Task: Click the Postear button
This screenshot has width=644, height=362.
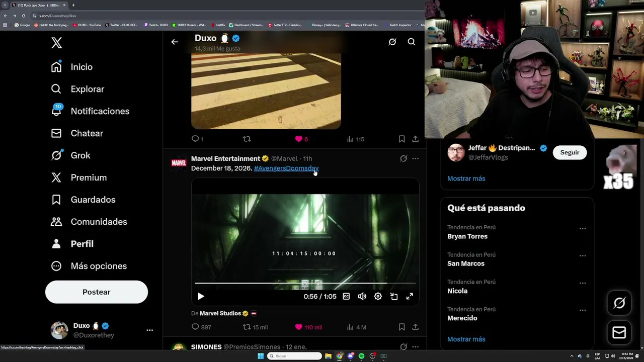Action: [97, 292]
